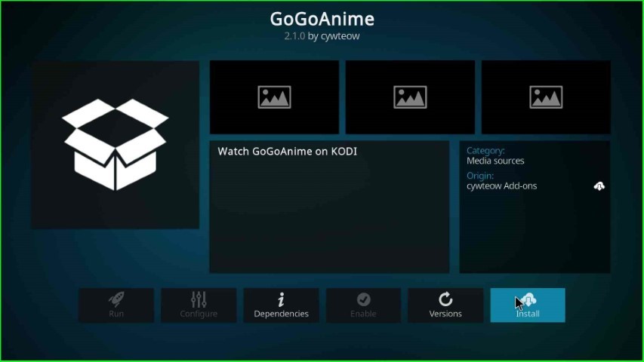Click the 'Media sources' category value
644x362 pixels.
(495, 161)
